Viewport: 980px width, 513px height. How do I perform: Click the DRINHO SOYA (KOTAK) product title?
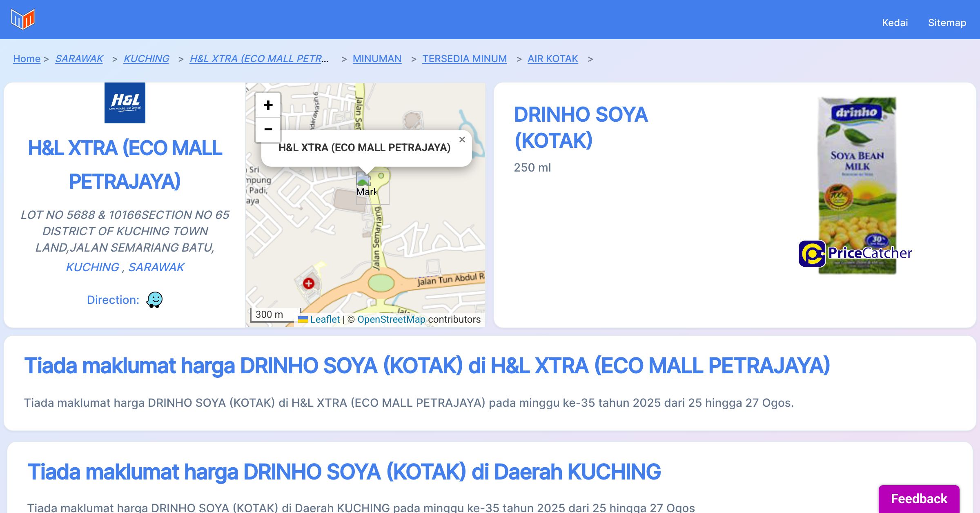coord(581,127)
